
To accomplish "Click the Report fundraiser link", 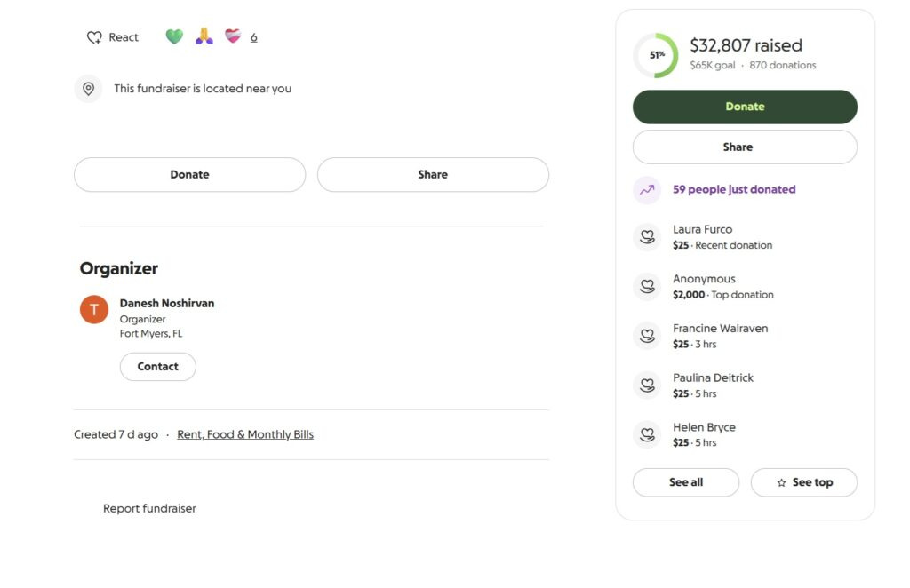I will (x=148, y=507).
